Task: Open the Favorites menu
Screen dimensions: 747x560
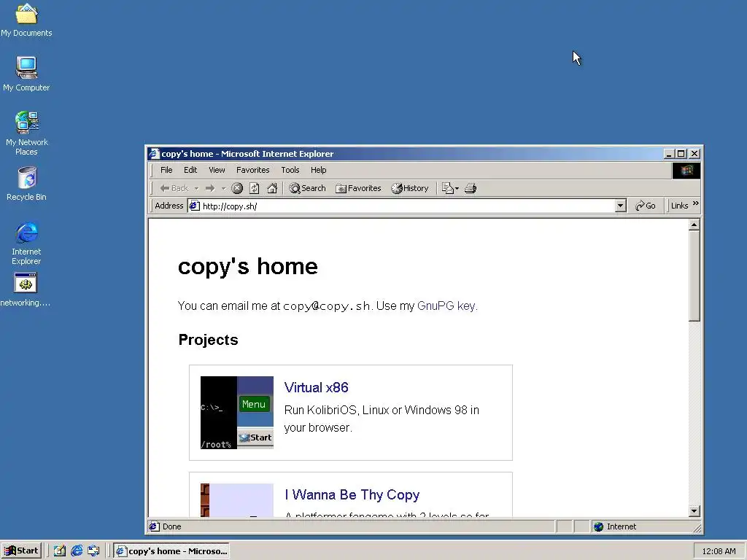Action: click(x=252, y=170)
